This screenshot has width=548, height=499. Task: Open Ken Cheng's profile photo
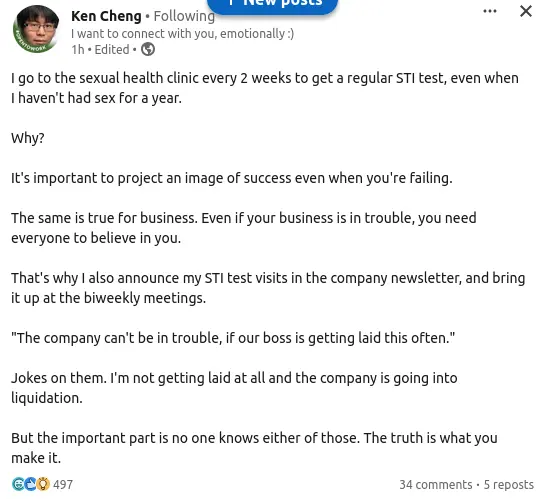point(36,29)
